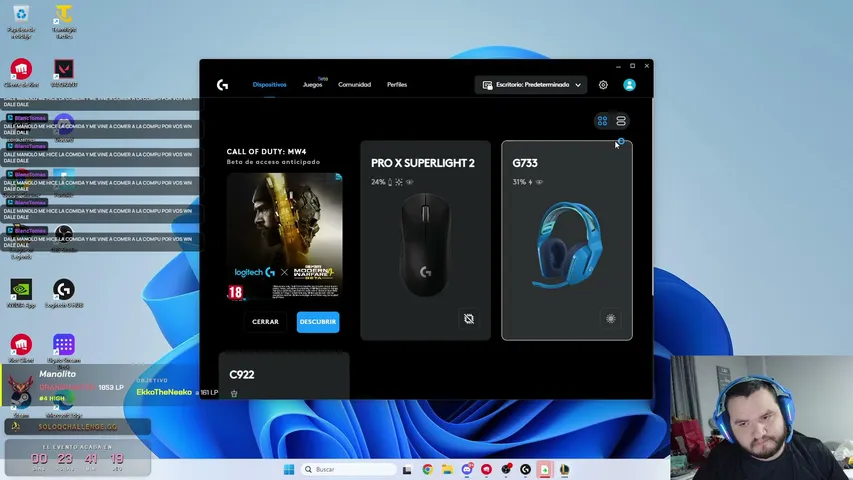Open the user account avatar in G HUB

click(629, 85)
